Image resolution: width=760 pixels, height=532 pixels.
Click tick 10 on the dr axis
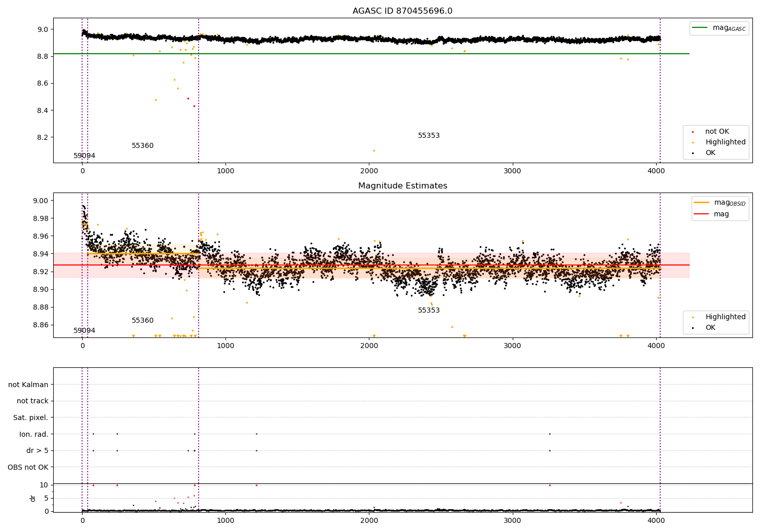pyautogui.click(x=44, y=485)
